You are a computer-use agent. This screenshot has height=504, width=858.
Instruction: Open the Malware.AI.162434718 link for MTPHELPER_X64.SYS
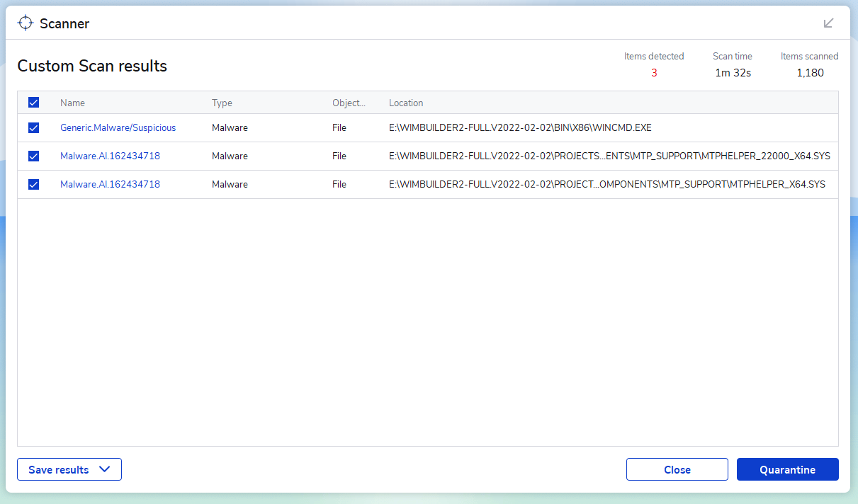[110, 185]
